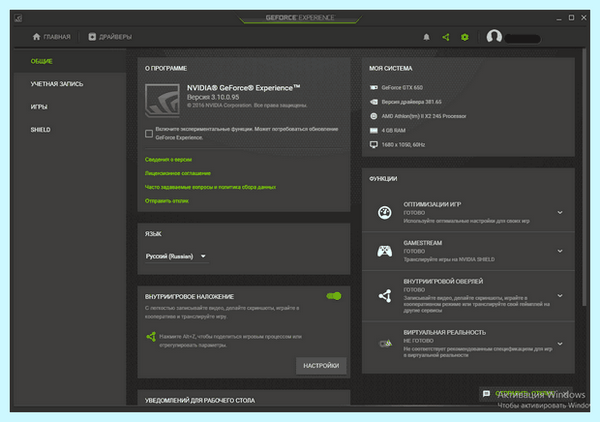Click the share icon for Внутриигровой оверлей
The width and height of the screenshot is (600, 422).
385,296
